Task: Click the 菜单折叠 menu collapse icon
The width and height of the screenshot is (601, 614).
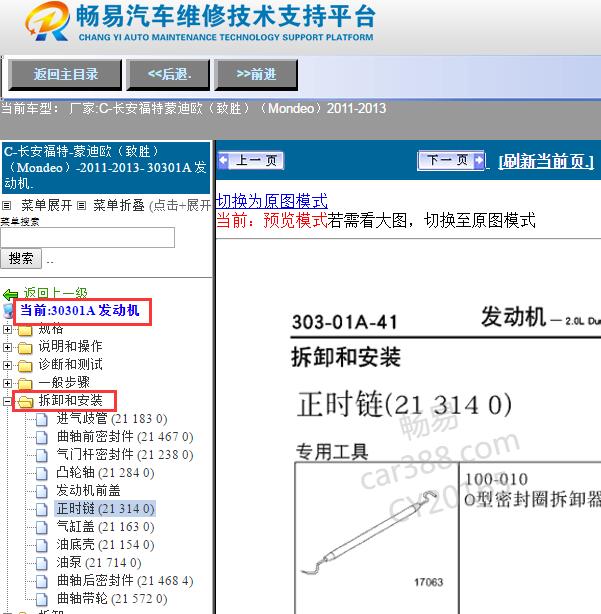Action: pyautogui.click(x=81, y=205)
